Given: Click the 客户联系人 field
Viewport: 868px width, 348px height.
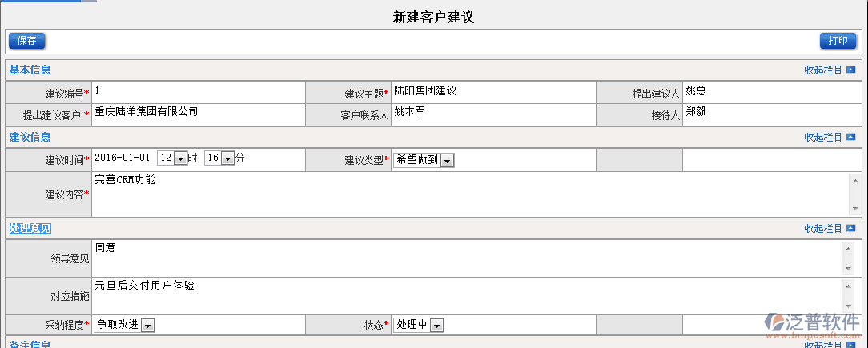Looking at the screenshot, I should (x=492, y=113).
